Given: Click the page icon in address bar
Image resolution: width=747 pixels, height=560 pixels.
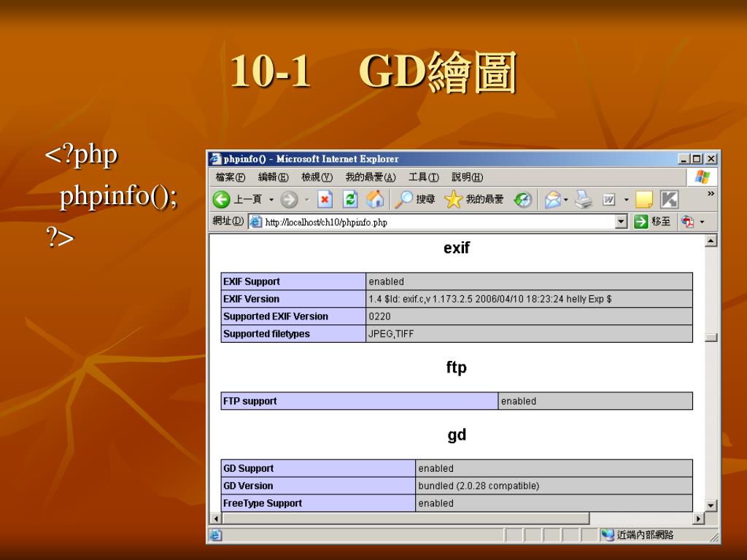Looking at the screenshot, I should (256, 222).
